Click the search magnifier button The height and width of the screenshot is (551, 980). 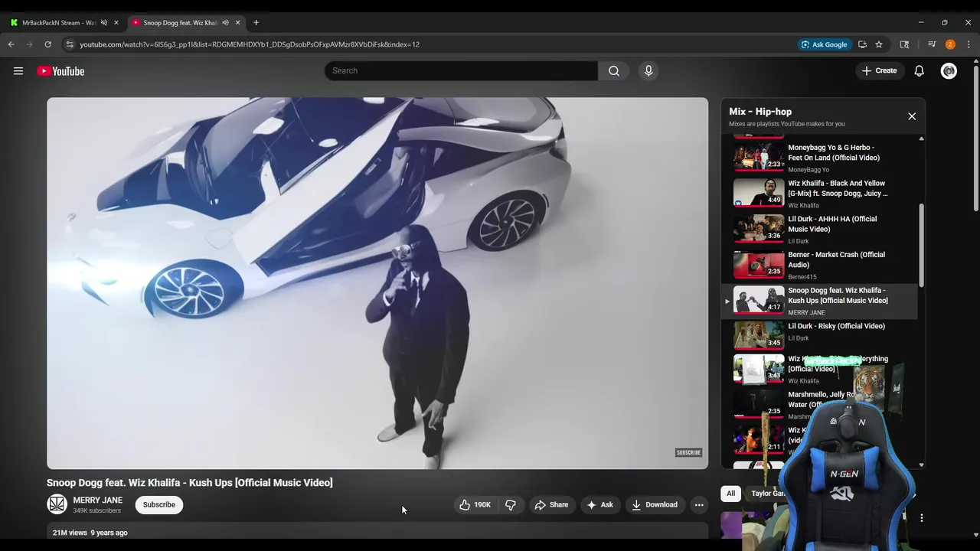[x=614, y=71]
